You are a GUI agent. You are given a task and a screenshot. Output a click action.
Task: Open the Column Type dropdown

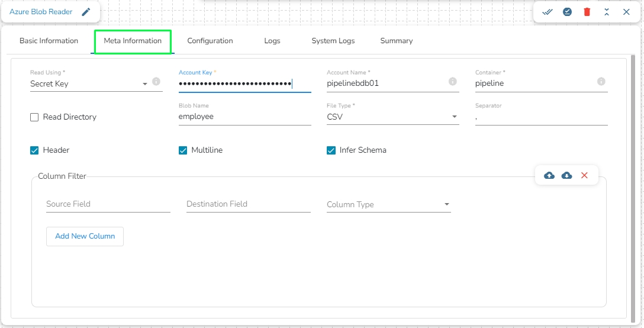pos(388,205)
